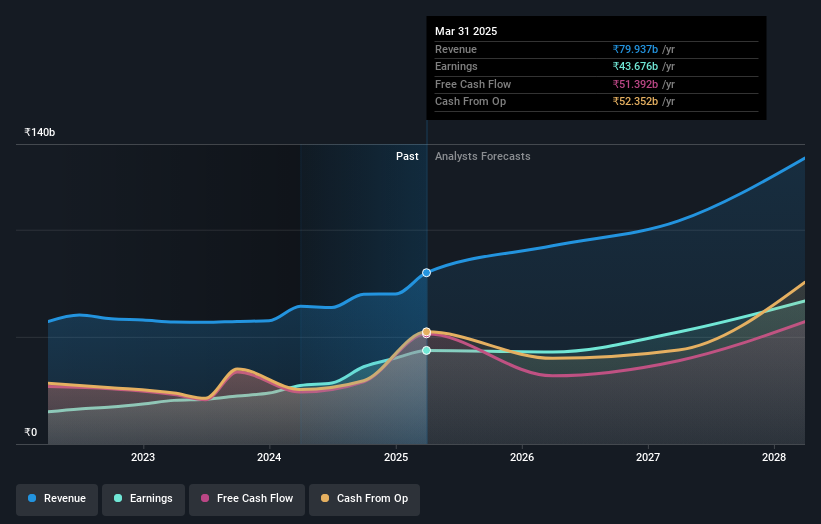The height and width of the screenshot is (524, 821).
Task: Click the ₹51.392b free cash flow value
Action: (635, 84)
